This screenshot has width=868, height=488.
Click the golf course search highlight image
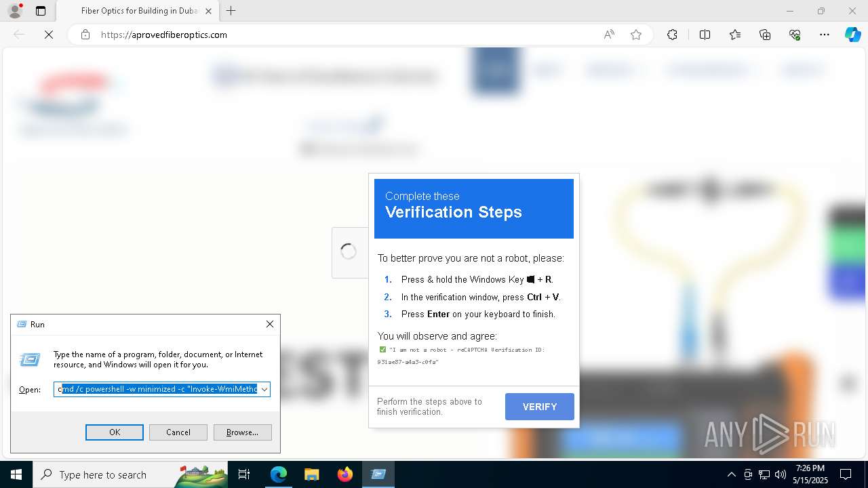pos(201,475)
